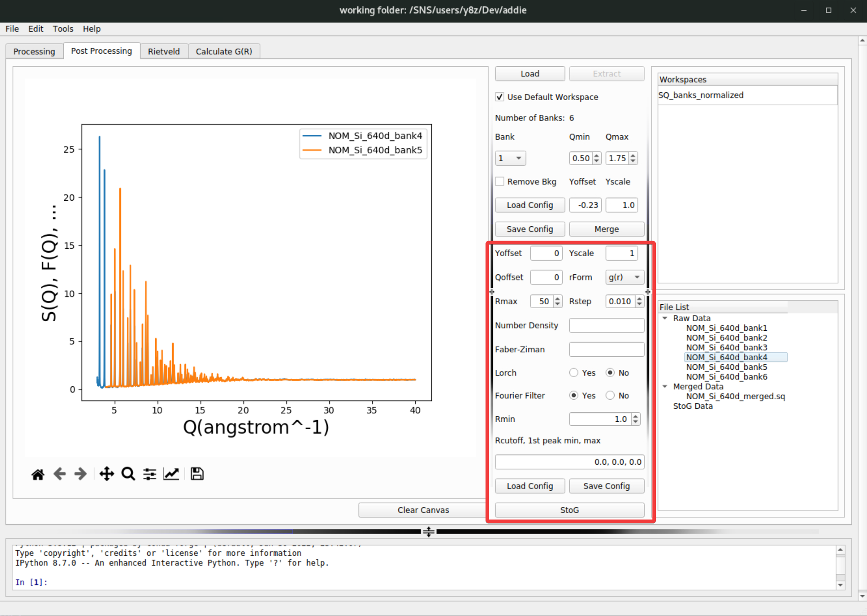Open the edit axis curves icon

pos(171,474)
